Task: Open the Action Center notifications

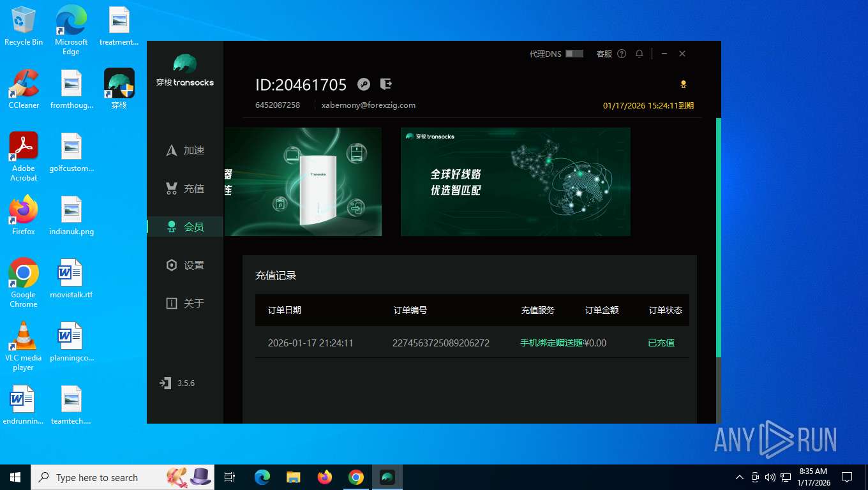Action: click(x=847, y=477)
